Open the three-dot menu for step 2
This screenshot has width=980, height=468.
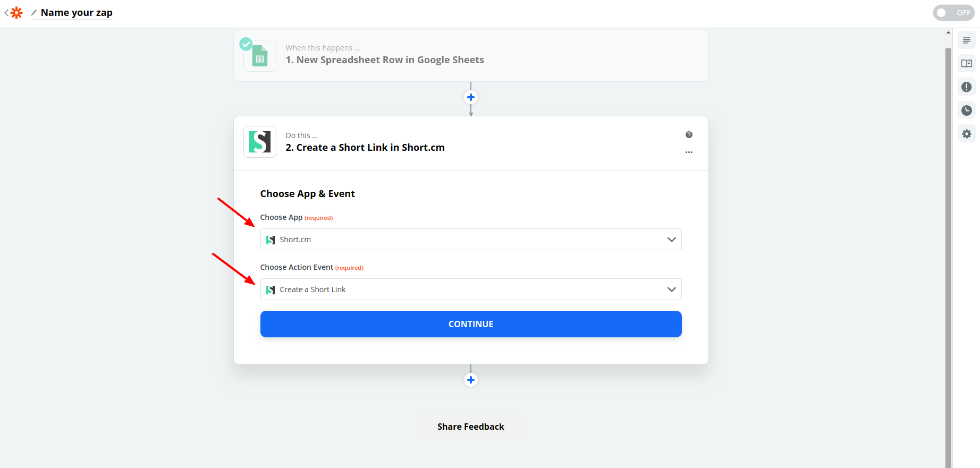click(x=689, y=152)
